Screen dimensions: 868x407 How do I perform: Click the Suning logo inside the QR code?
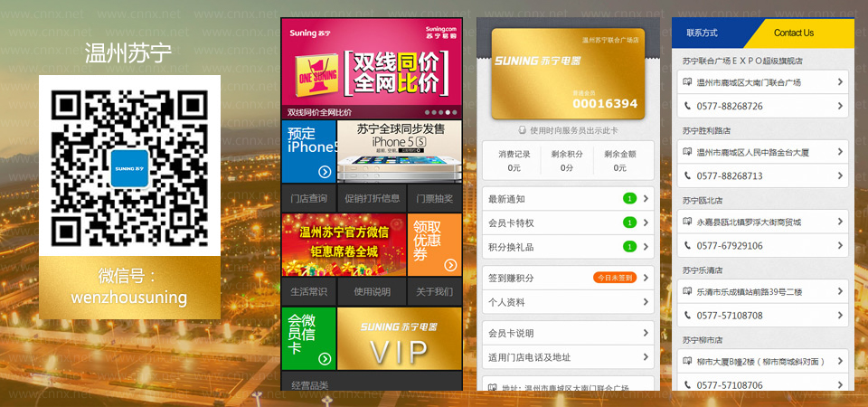[x=129, y=168]
